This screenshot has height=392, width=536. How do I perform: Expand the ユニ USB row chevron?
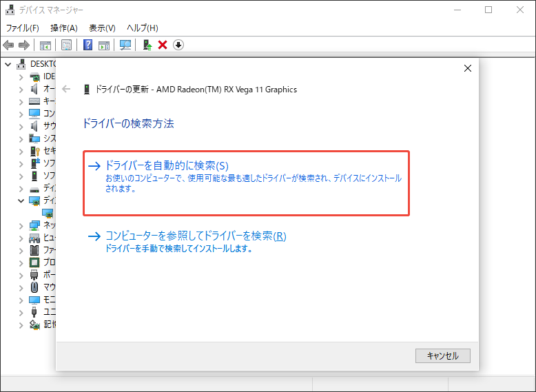21,313
